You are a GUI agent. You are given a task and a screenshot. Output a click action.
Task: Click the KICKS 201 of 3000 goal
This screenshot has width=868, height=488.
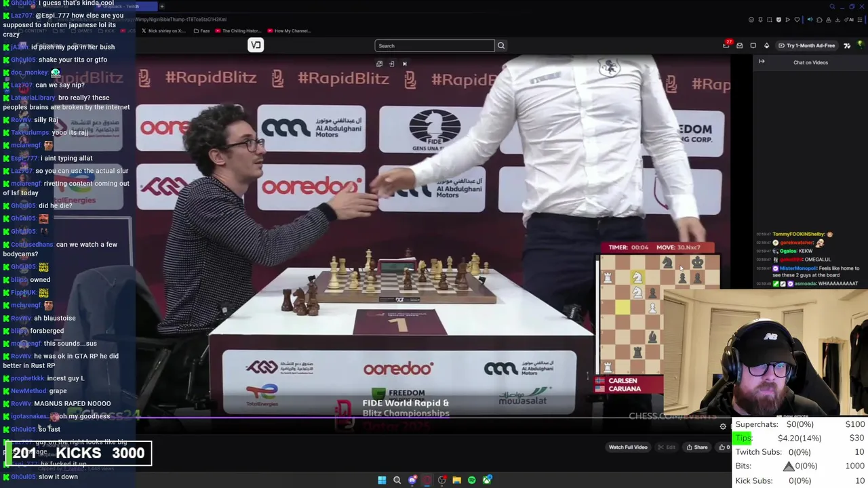(x=79, y=453)
